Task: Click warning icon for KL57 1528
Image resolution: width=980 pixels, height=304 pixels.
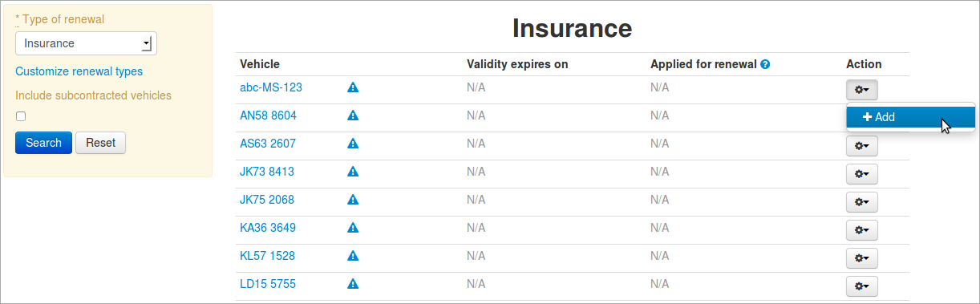Action: point(353,256)
